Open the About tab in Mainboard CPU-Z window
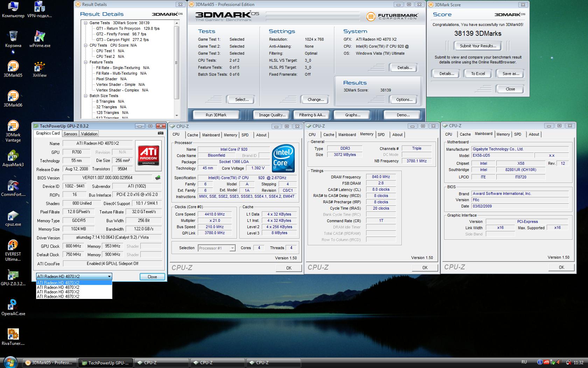588x368 pixels. tap(534, 134)
